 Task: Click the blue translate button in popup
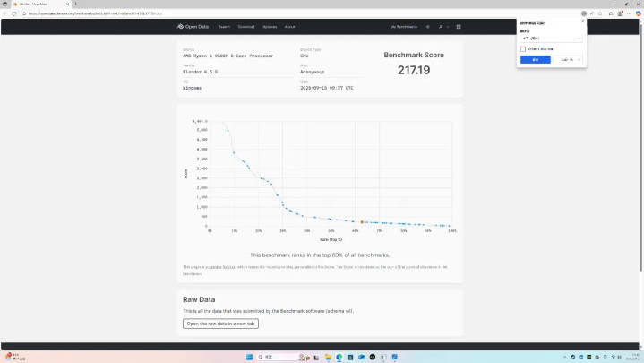[535, 60]
